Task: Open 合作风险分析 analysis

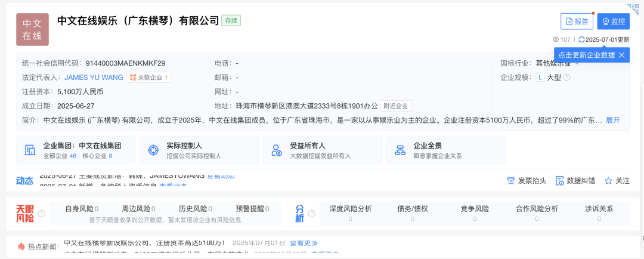Action: pyautogui.click(x=537, y=213)
